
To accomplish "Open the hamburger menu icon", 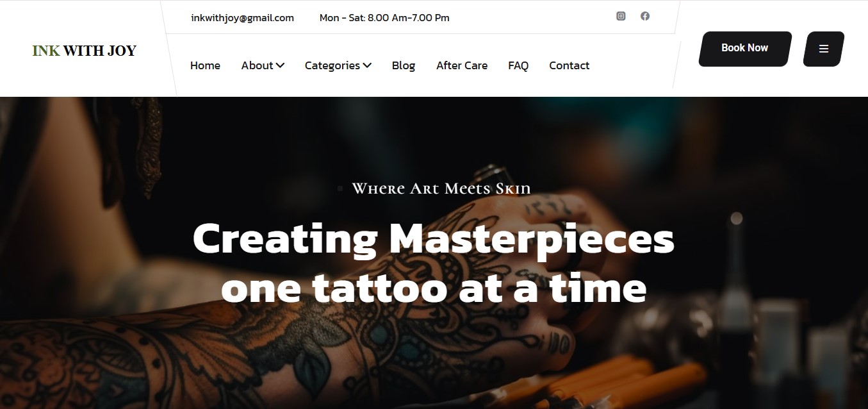I will (824, 49).
